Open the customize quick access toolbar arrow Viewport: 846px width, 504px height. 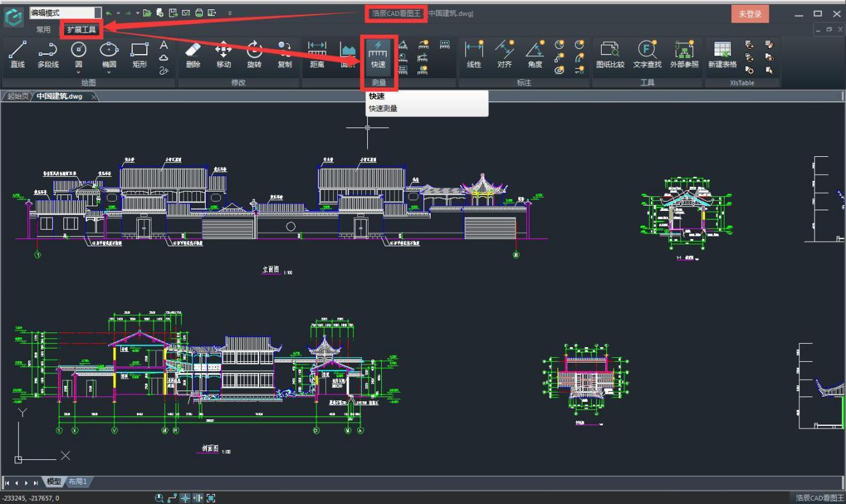pyautogui.click(x=230, y=13)
